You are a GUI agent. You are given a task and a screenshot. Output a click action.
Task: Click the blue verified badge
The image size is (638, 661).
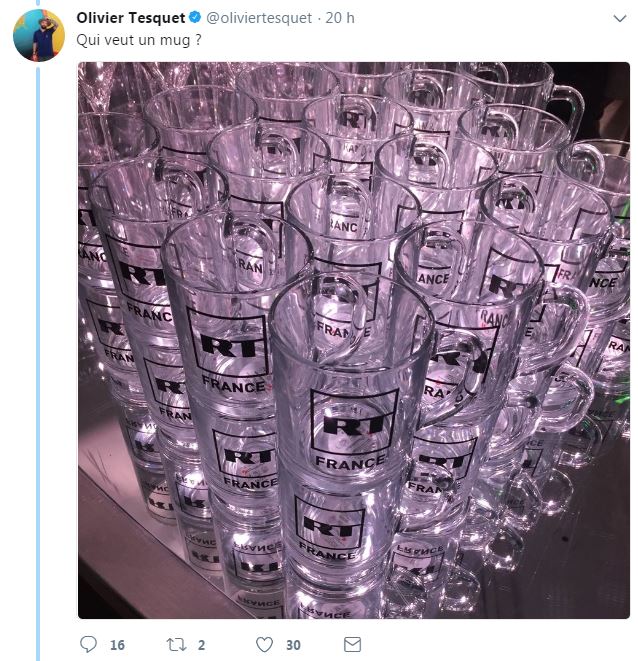tap(194, 18)
